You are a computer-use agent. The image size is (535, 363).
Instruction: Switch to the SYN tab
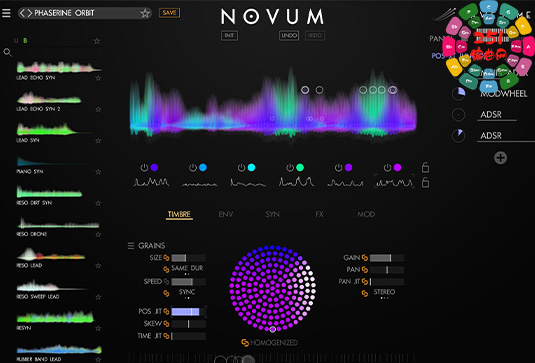[x=272, y=214]
